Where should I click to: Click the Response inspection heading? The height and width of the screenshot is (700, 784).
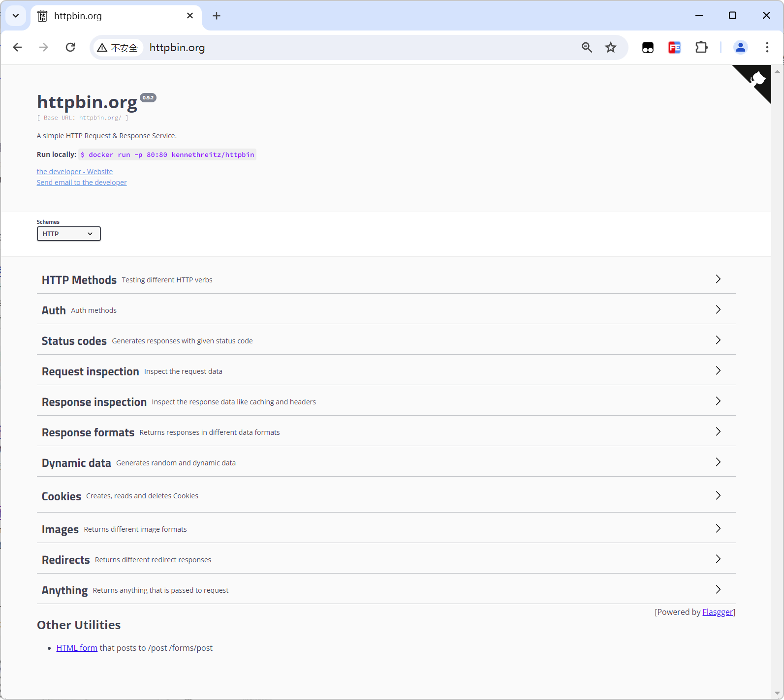click(x=94, y=402)
